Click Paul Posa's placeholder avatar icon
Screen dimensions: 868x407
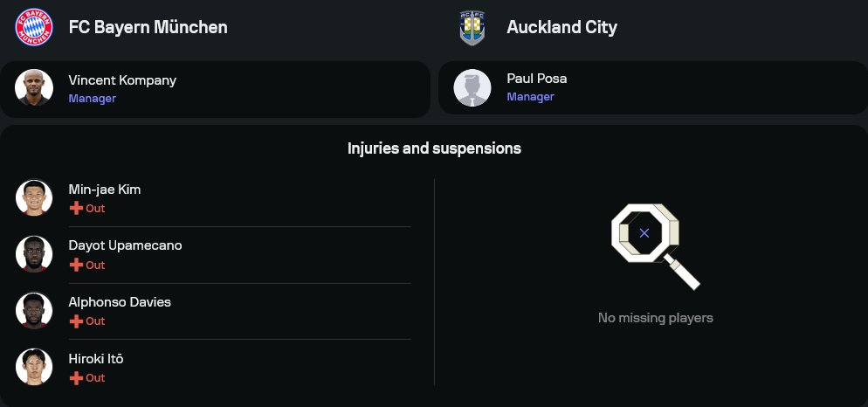[x=472, y=87]
